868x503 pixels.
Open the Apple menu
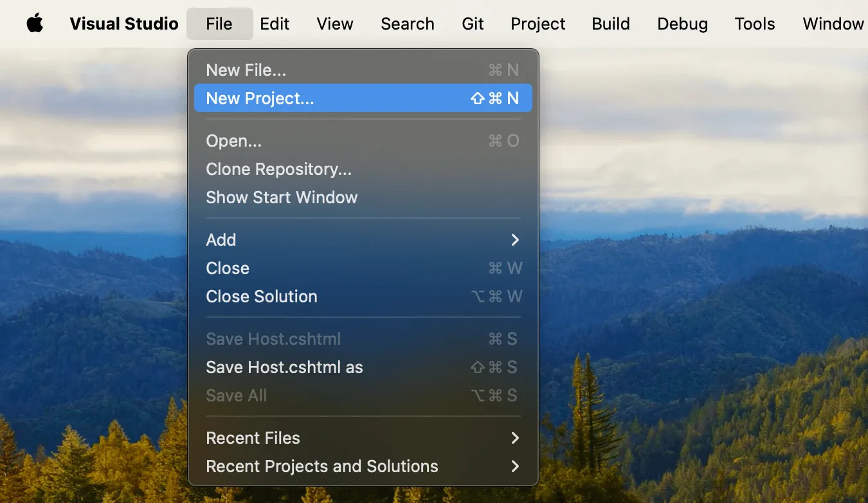tap(35, 23)
